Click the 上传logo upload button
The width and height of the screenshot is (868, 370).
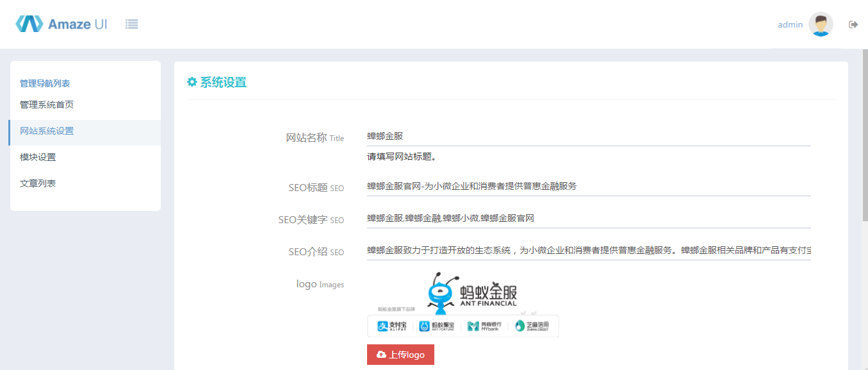click(x=400, y=355)
